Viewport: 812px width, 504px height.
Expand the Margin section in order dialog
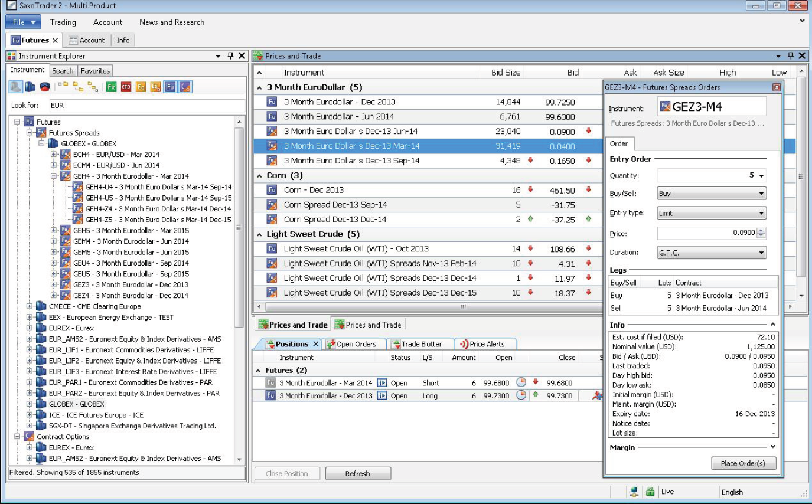click(773, 447)
